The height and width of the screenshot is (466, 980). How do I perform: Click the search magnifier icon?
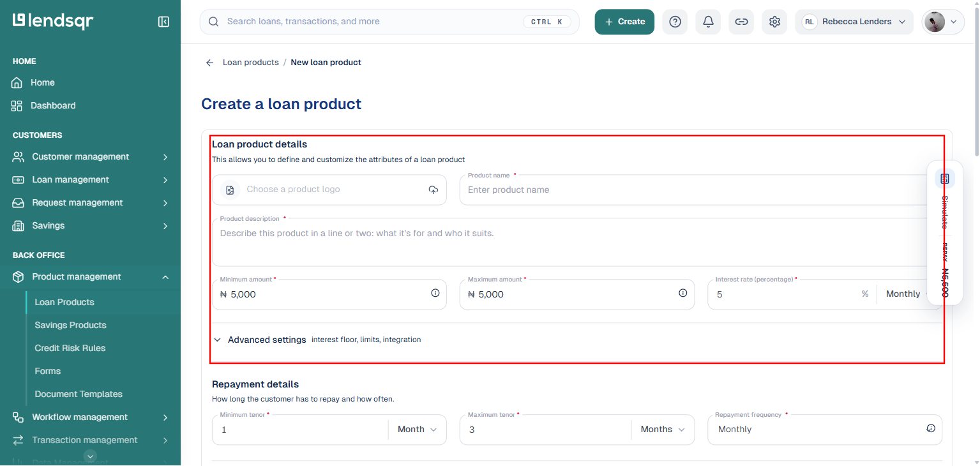point(214,22)
